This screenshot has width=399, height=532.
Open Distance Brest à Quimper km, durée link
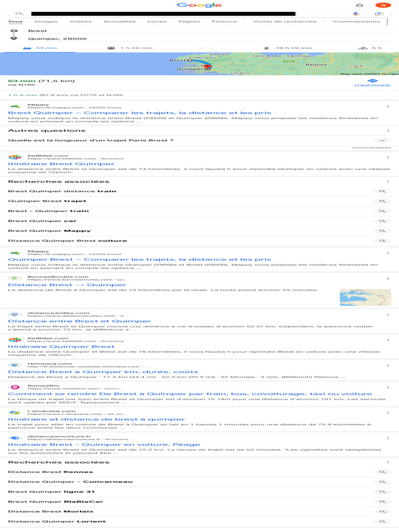coord(103,372)
